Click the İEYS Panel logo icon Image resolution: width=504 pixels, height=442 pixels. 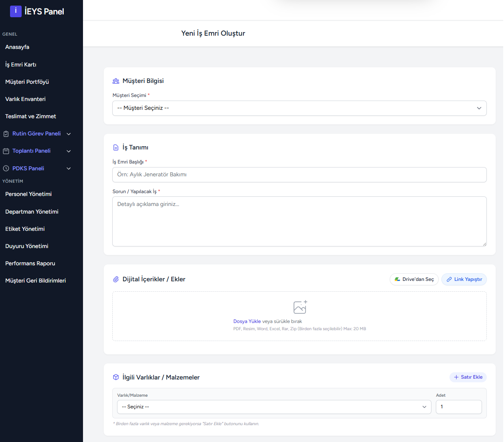point(16,11)
